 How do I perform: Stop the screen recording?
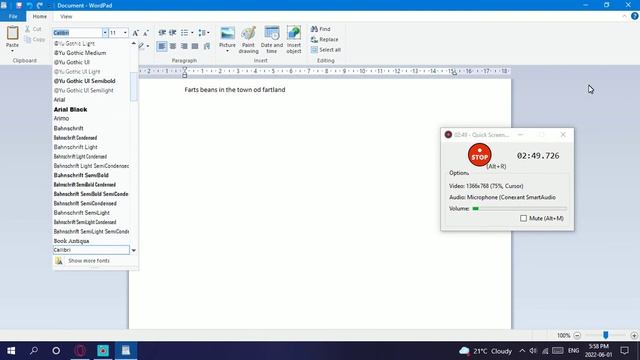(480, 155)
